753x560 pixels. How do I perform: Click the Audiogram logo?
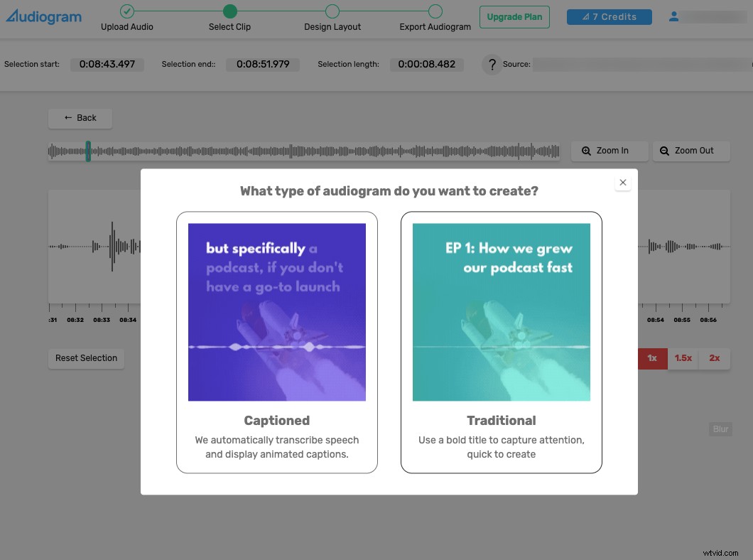43,16
